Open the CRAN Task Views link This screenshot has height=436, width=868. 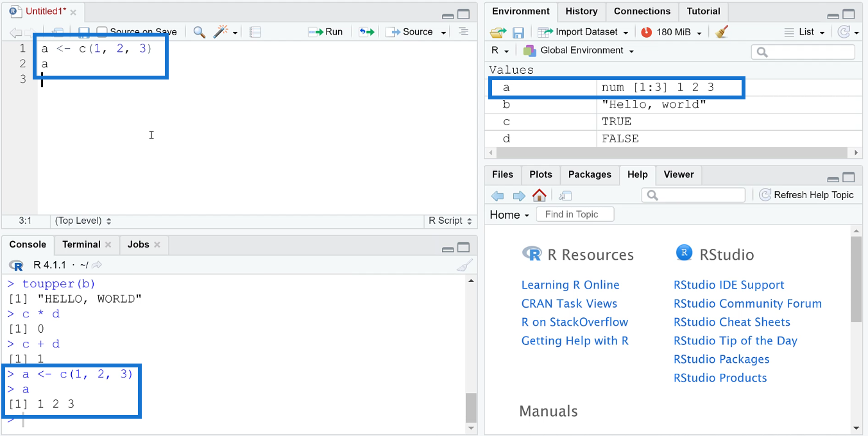point(569,303)
